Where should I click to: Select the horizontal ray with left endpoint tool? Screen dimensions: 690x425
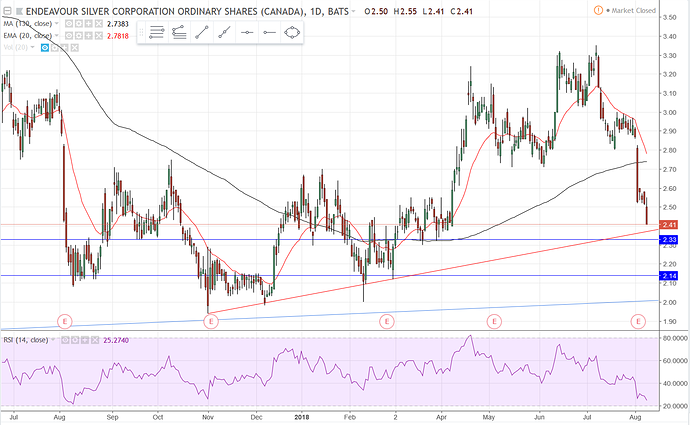[x=269, y=33]
